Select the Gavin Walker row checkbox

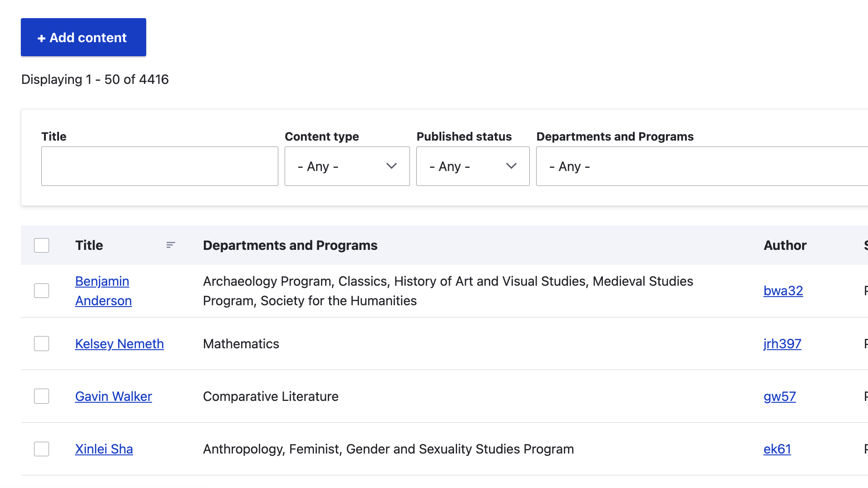click(x=41, y=396)
